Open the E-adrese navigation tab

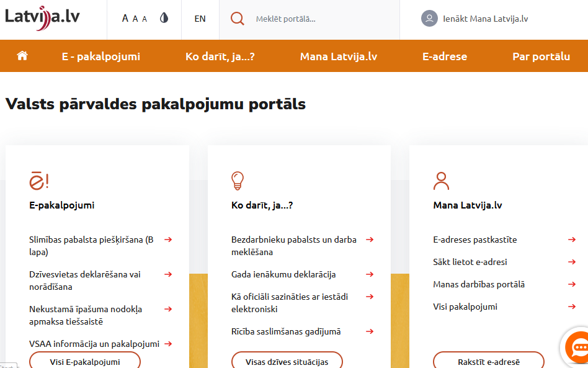(x=444, y=56)
